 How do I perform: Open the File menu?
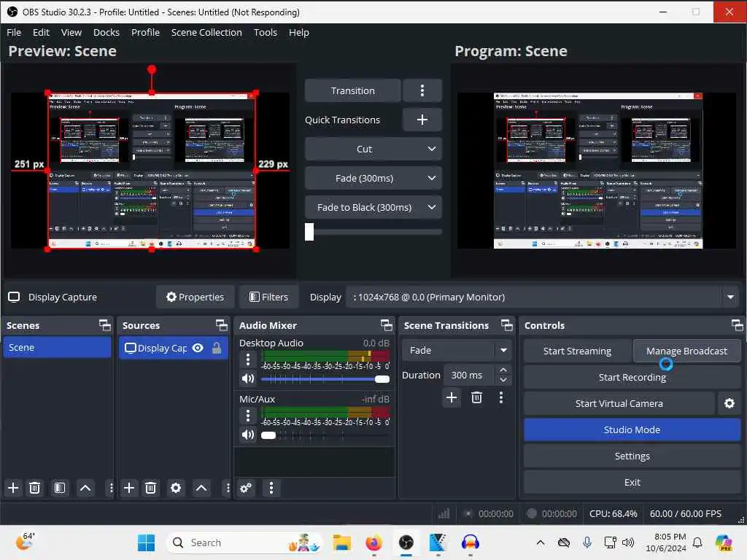(x=14, y=32)
